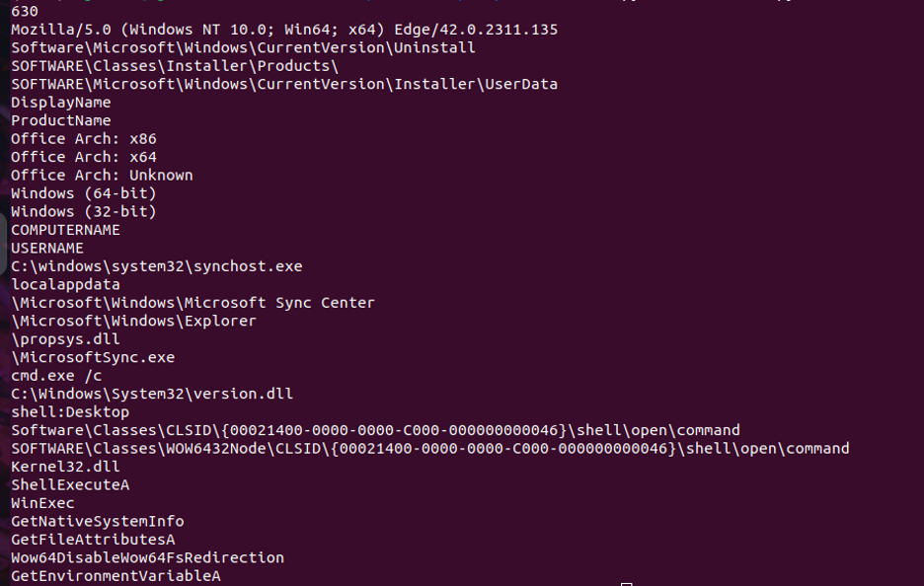Select the Installer\Products\ path text
The image size is (924, 586).
[175, 66]
